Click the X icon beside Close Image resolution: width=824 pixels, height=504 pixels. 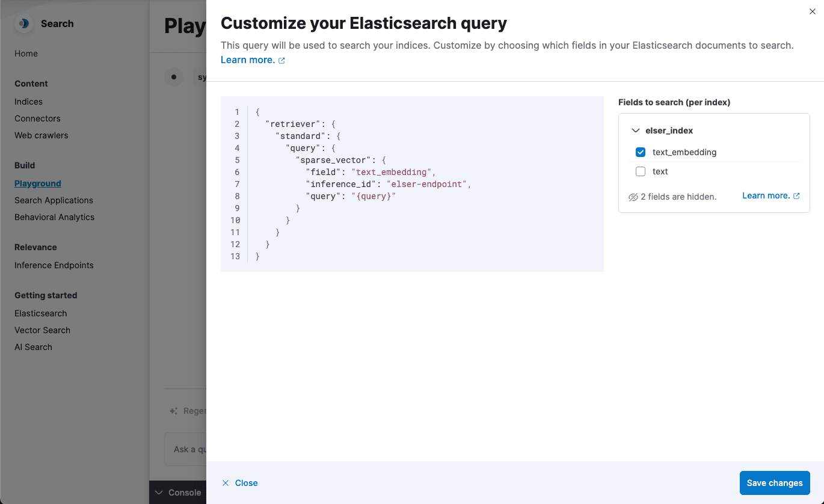click(x=226, y=483)
